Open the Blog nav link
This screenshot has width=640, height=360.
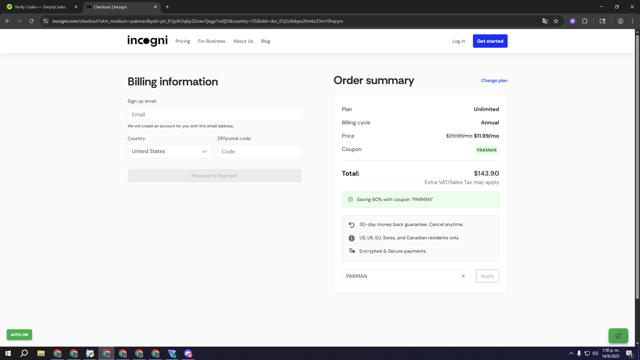265,41
